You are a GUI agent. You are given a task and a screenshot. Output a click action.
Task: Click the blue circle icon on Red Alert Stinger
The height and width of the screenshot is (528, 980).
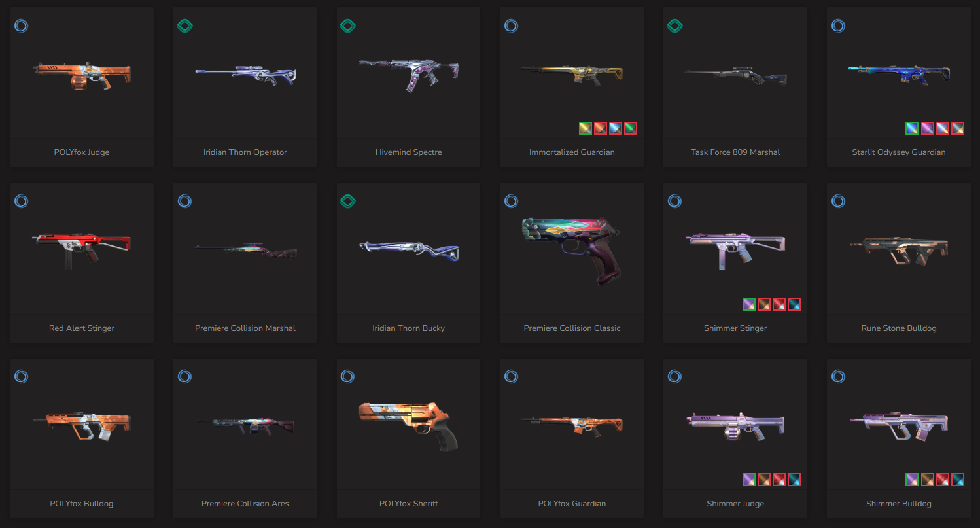click(22, 201)
